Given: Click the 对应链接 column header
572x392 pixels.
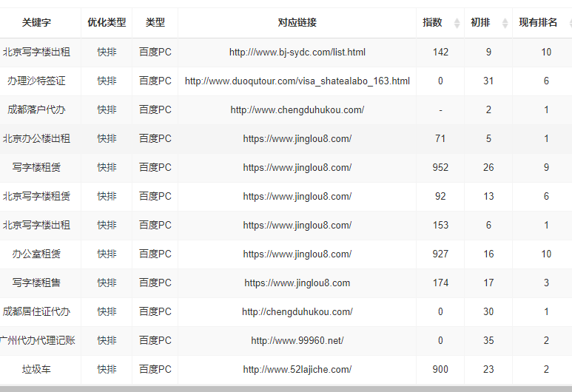Looking at the screenshot, I should [x=297, y=23].
